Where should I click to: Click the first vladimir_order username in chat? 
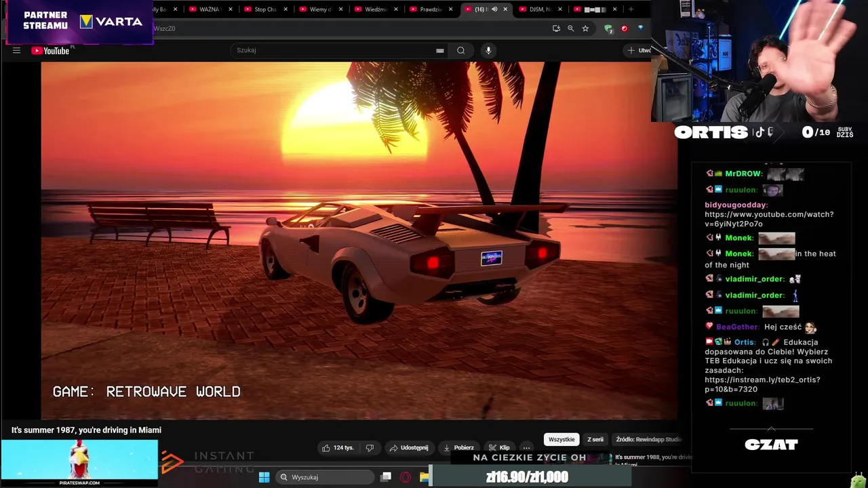coord(754,279)
